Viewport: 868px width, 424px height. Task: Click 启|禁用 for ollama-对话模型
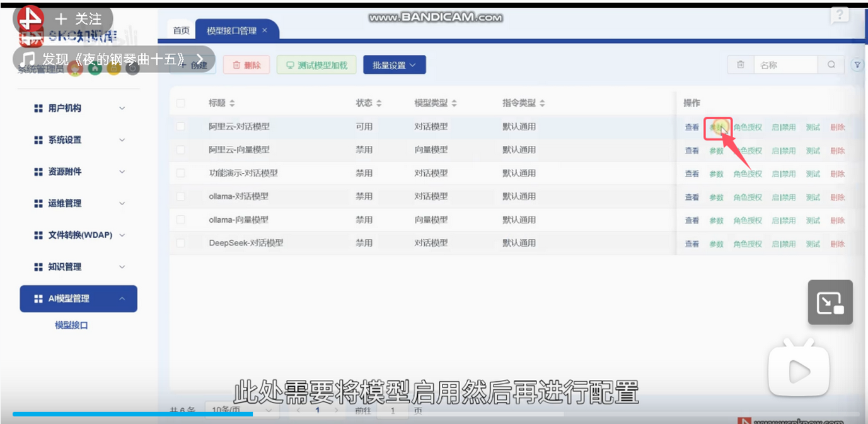[786, 197]
